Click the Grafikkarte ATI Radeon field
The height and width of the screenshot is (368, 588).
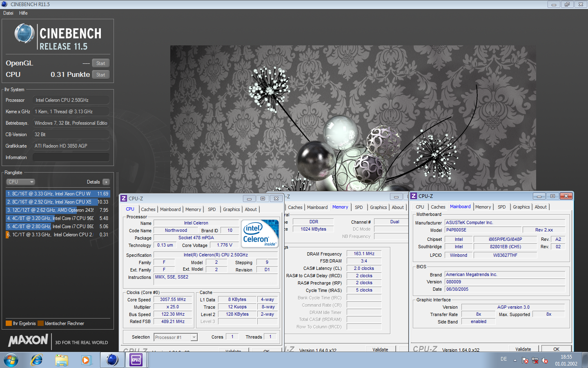click(x=71, y=146)
